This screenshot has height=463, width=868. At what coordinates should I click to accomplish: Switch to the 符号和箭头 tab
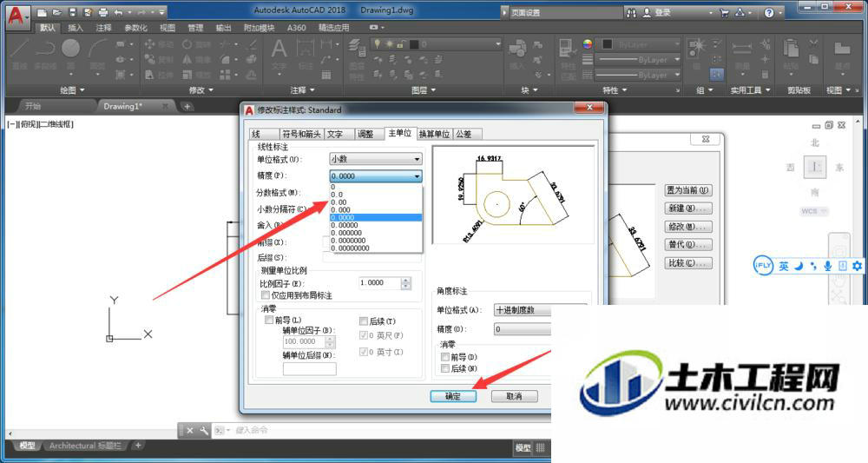click(302, 134)
